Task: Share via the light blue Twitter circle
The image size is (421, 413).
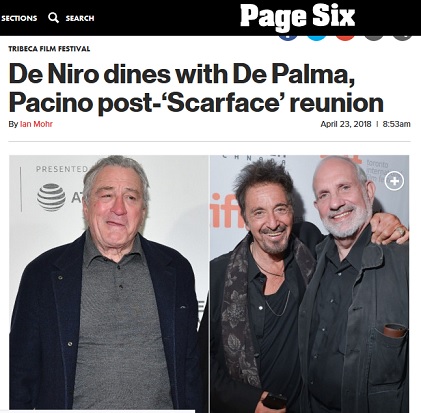Action: coord(317,37)
